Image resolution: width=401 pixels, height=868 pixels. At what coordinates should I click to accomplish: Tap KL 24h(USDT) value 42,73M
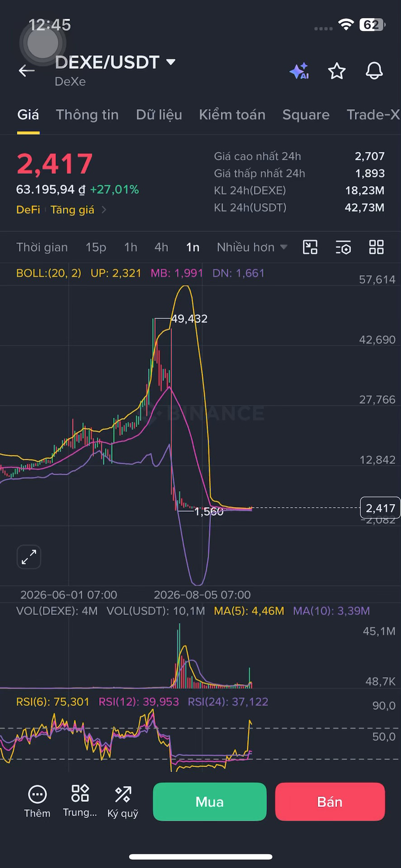(x=365, y=208)
